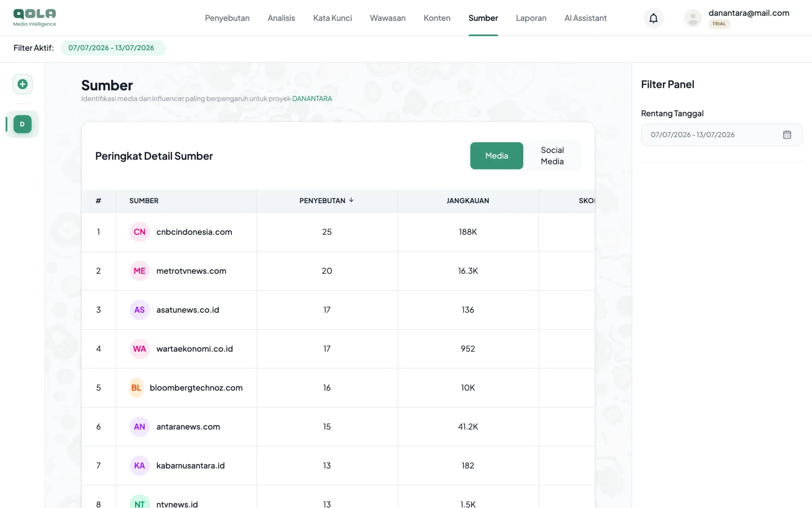The height and width of the screenshot is (508, 812).
Task: Switch to the Social Media toggle
Action: click(552, 156)
